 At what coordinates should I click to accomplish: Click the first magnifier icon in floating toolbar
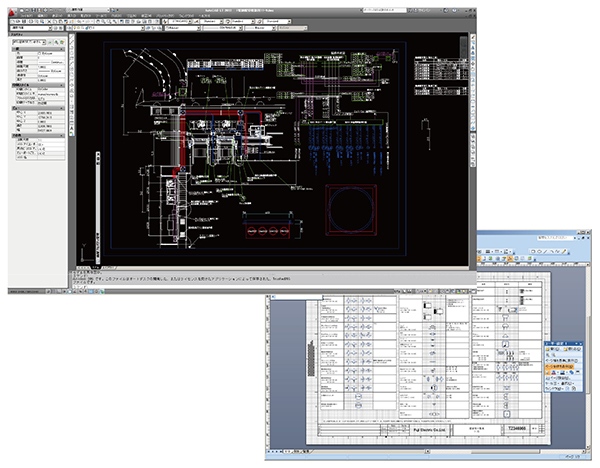tap(548, 355)
